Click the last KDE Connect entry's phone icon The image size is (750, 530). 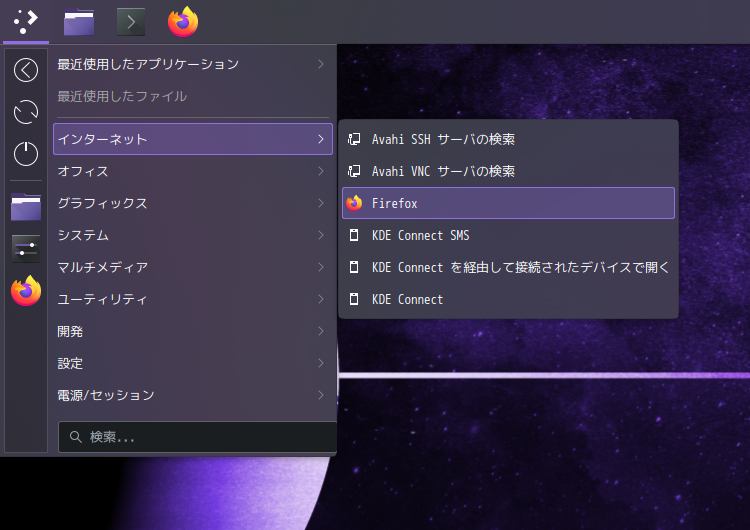coord(354,299)
